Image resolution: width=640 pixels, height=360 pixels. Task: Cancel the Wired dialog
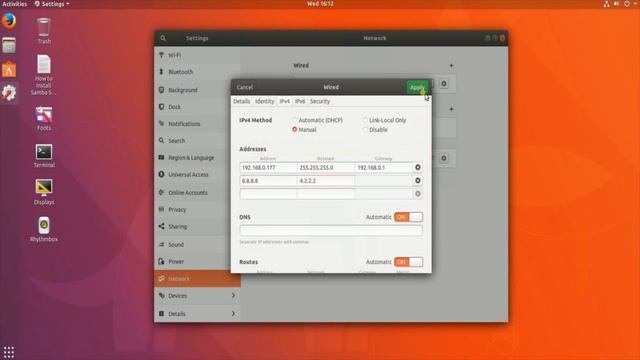click(244, 87)
